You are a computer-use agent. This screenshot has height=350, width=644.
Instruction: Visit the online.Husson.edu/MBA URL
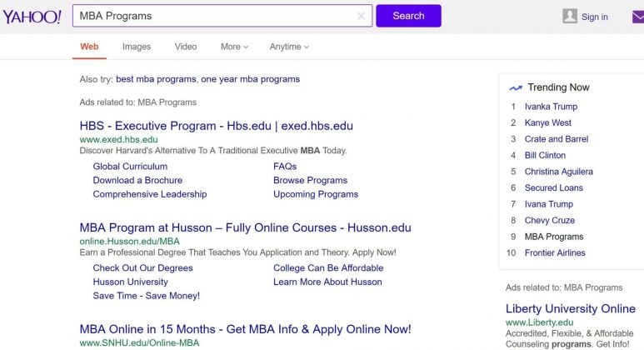pyautogui.click(x=129, y=242)
